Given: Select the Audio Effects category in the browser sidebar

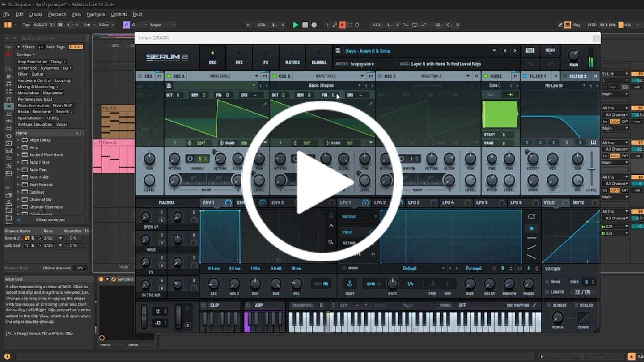Looking at the screenshot, I should pos(8,106).
